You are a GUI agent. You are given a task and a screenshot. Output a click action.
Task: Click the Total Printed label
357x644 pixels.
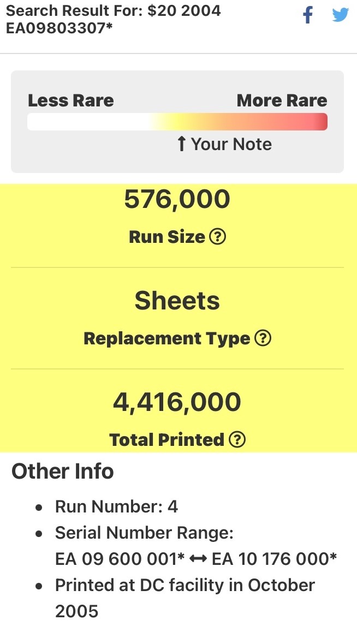click(167, 440)
